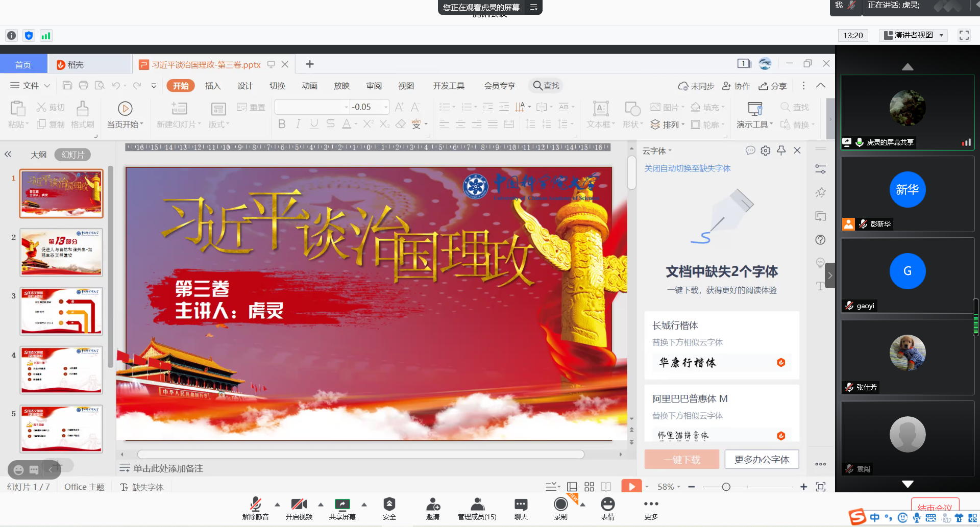Click the Security shield icon in meeting toolbar
The image size is (980, 527).
pos(389,505)
